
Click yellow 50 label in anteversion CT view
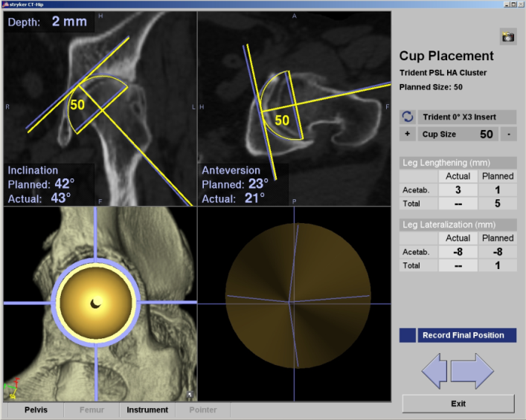tap(282, 120)
